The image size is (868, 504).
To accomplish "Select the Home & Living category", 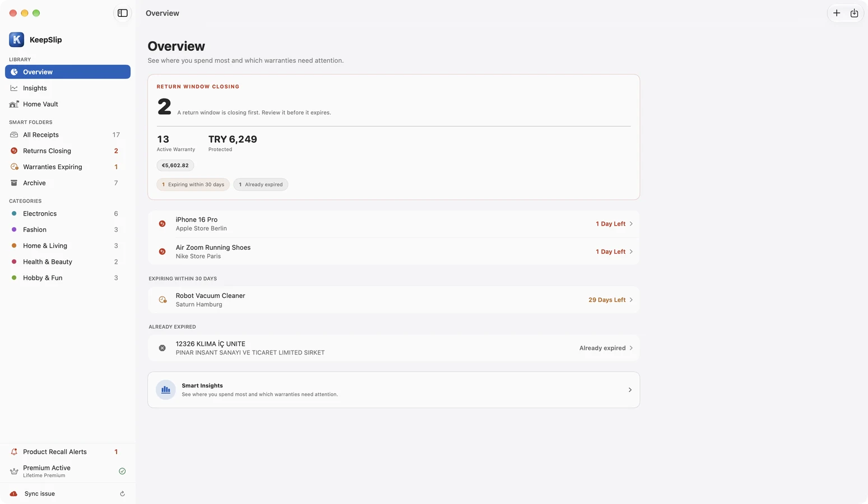I will coord(68,246).
